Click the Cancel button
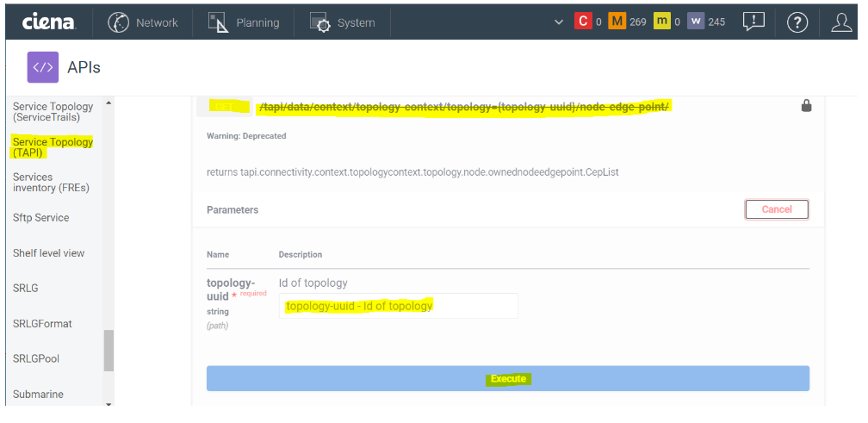868x423 pixels. pyautogui.click(x=777, y=209)
